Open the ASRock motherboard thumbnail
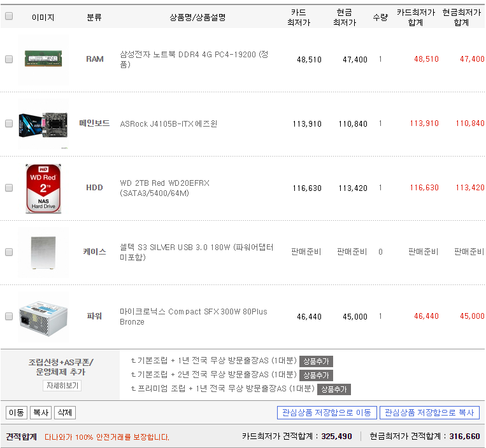 tap(43, 124)
